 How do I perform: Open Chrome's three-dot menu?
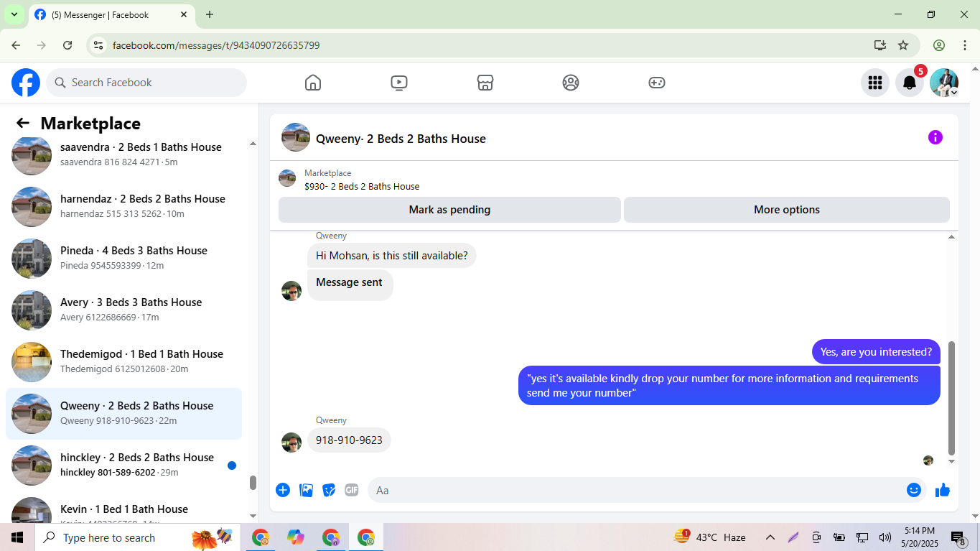click(x=965, y=45)
